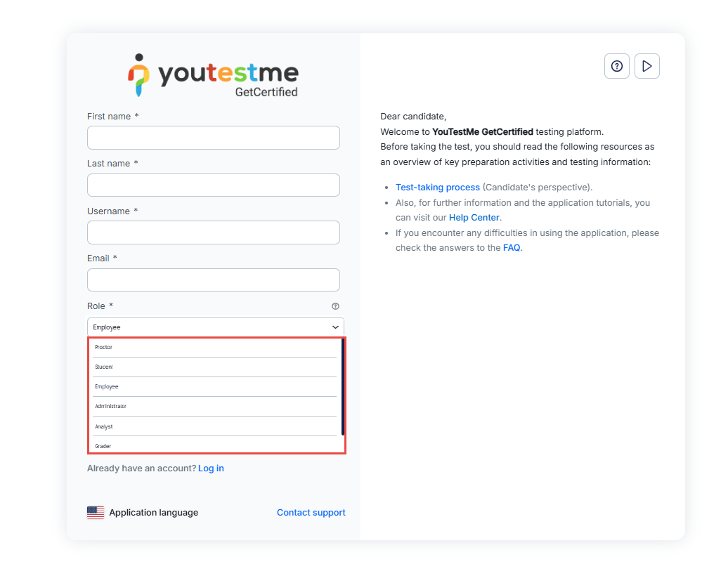Image resolution: width=728 pixels, height=583 pixels.
Task: Select Grader role option
Action: pyautogui.click(x=103, y=446)
